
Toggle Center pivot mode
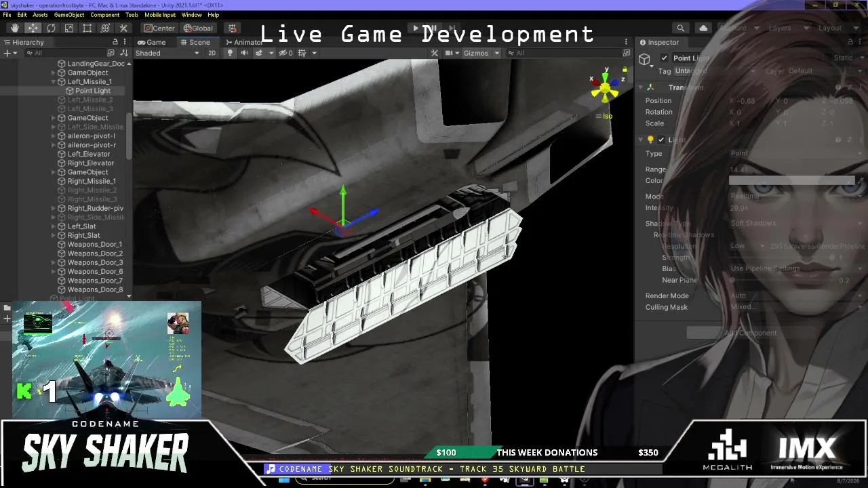[x=159, y=28]
